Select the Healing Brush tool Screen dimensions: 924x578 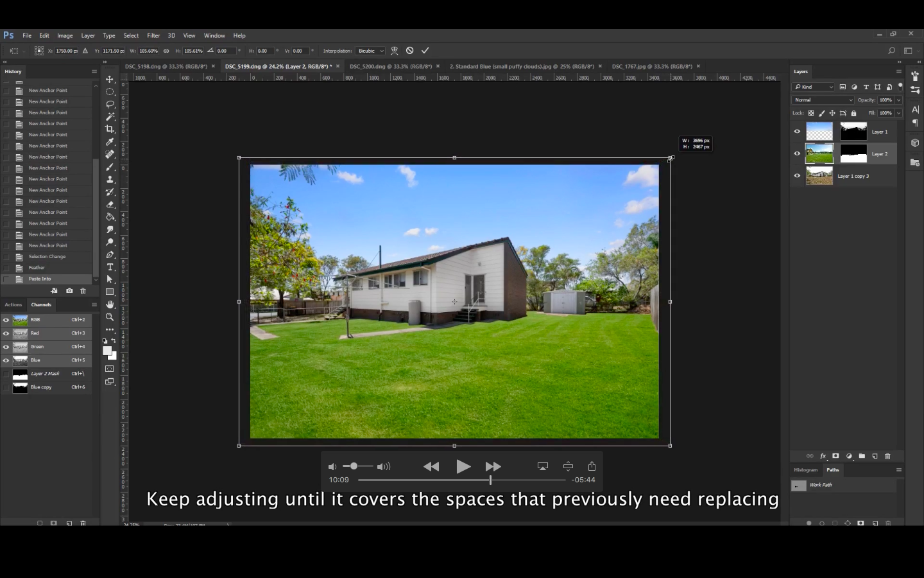coord(110,154)
